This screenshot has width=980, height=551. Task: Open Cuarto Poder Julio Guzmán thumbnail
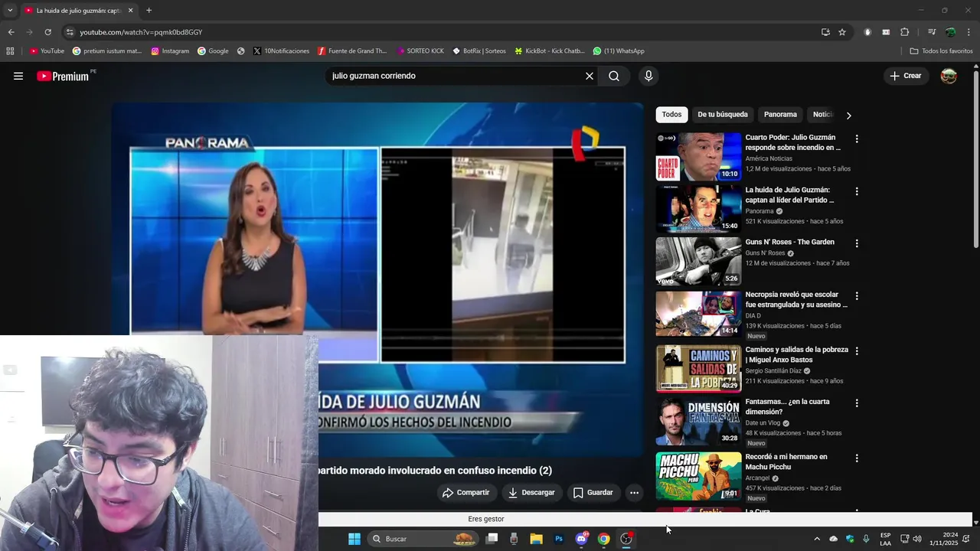tap(698, 157)
